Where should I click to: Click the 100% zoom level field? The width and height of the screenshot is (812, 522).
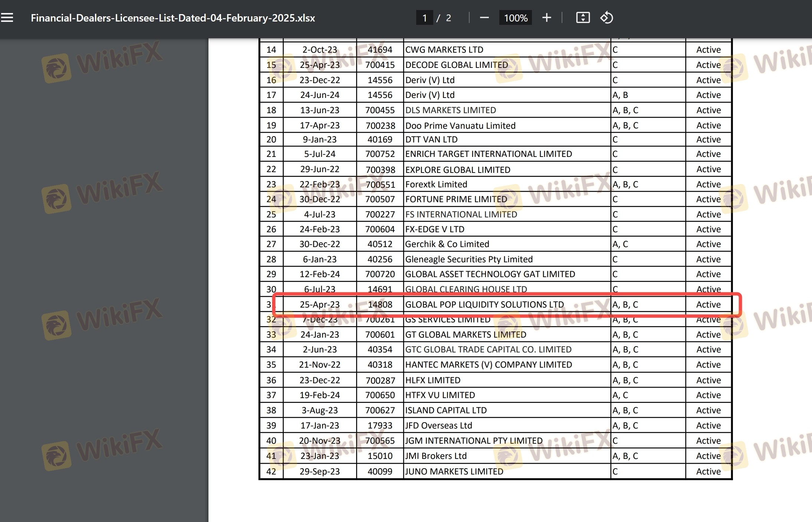515,18
